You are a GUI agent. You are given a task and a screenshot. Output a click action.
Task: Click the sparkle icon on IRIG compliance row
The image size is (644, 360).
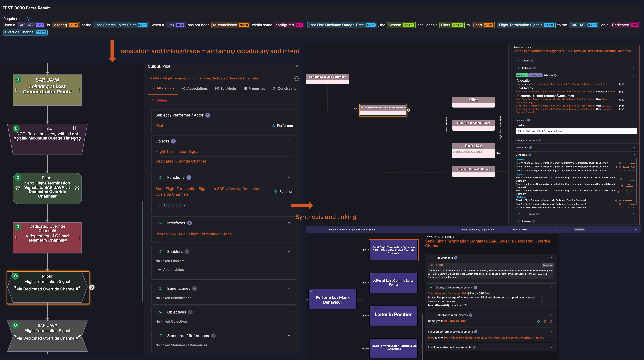tap(539, 322)
